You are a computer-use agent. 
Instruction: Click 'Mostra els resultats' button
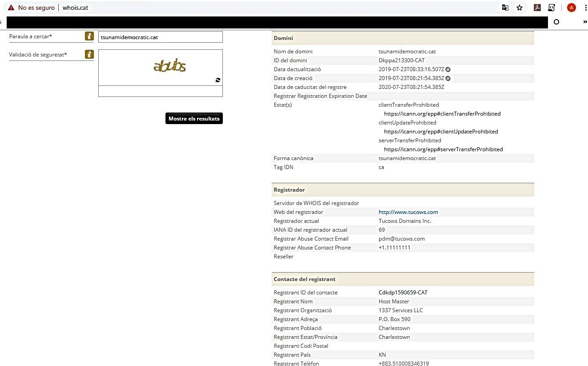coord(194,119)
